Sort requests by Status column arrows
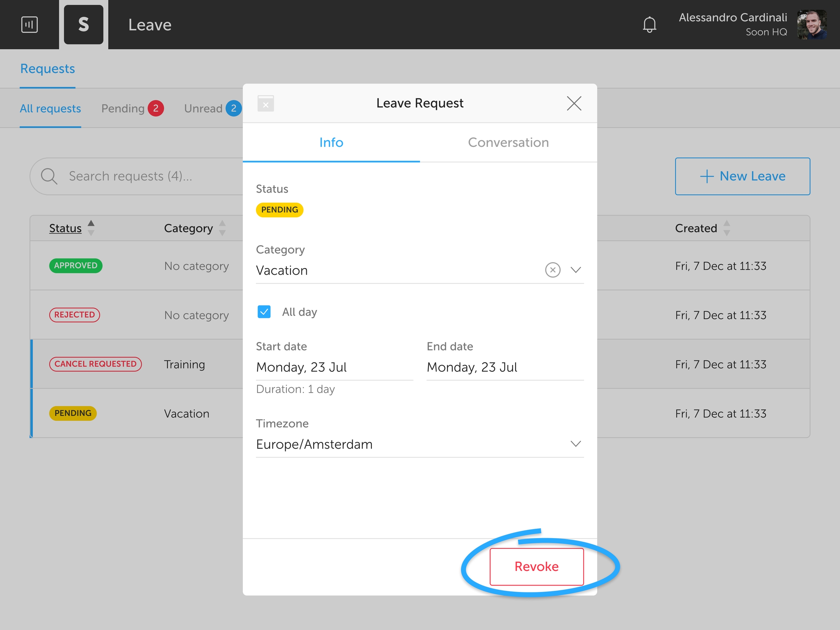The width and height of the screenshot is (840, 630). tap(91, 228)
